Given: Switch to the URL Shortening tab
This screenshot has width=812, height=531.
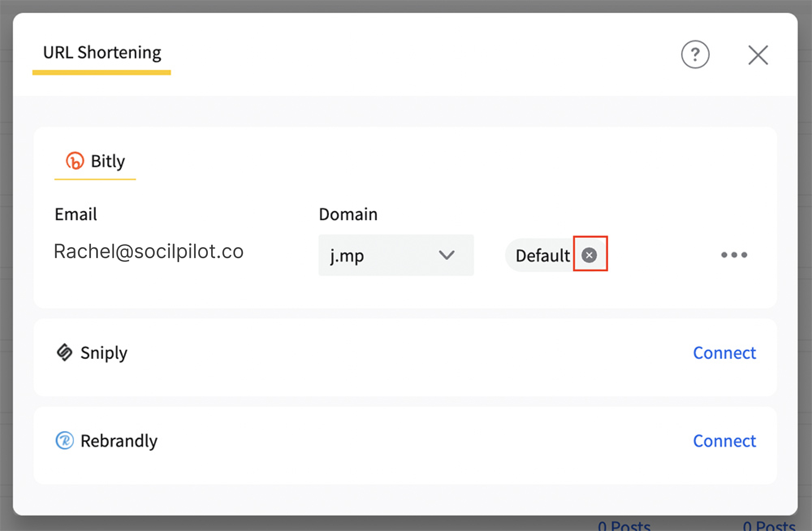Looking at the screenshot, I should (x=102, y=53).
